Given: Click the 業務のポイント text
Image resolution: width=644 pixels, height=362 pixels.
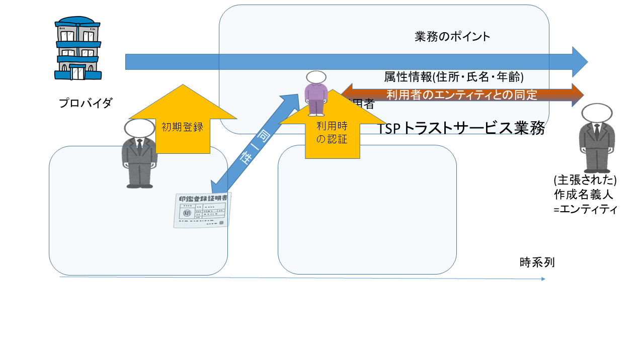Looking at the screenshot, I should click(452, 36).
